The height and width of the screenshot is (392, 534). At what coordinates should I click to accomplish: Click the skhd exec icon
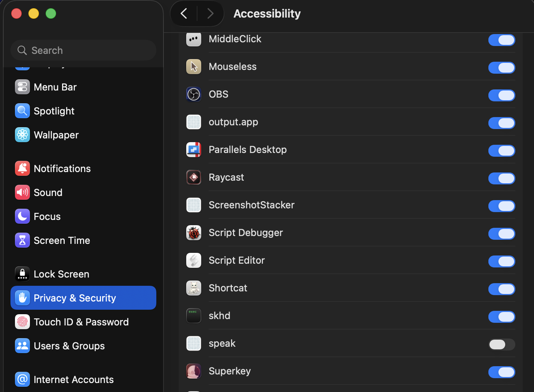(x=193, y=316)
